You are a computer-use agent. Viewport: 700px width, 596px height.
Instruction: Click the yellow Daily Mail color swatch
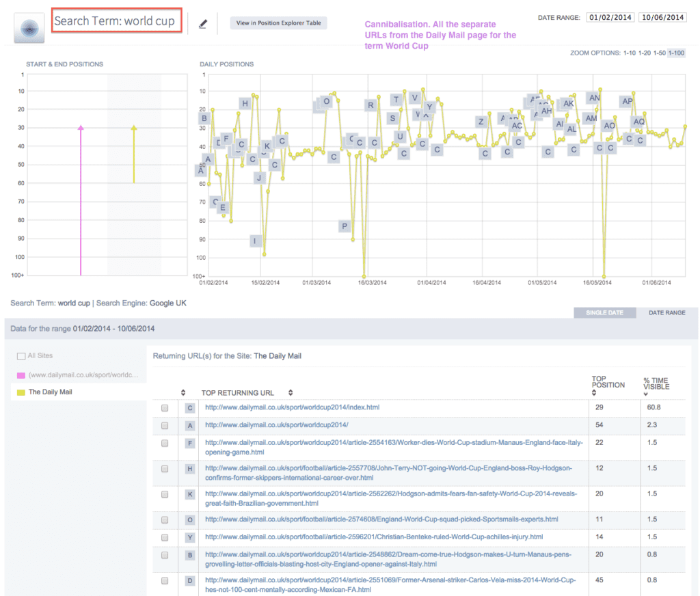pos(21,392)
